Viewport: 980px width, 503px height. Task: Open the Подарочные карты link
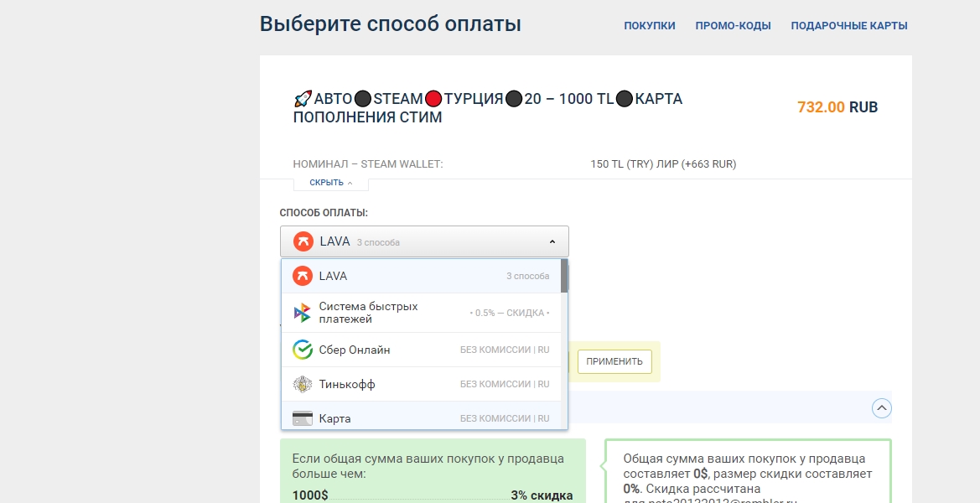848,26
